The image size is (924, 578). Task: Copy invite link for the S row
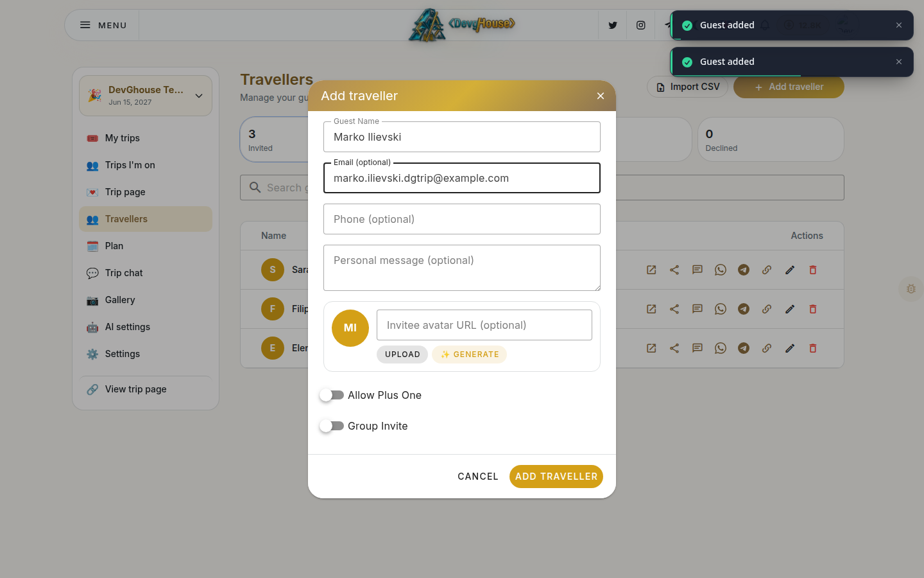[x=767, y=270]
